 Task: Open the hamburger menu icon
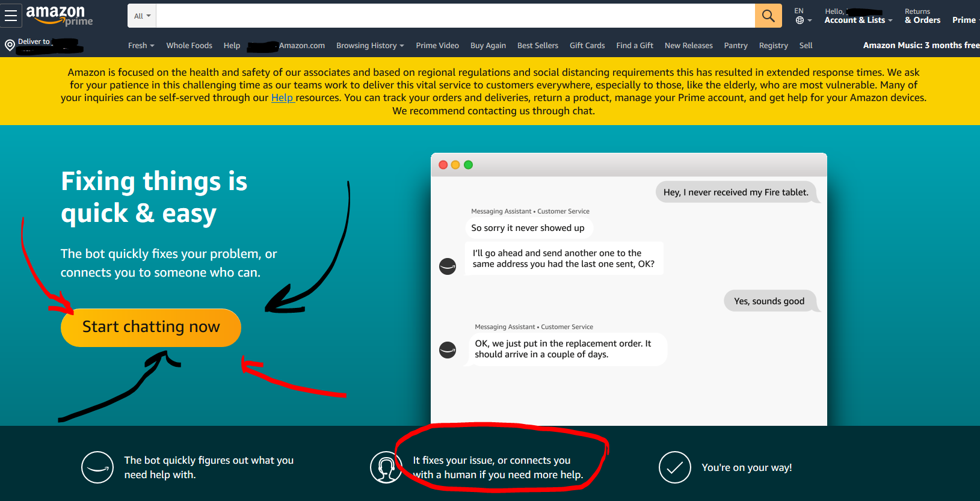click(x=11, y=16)
